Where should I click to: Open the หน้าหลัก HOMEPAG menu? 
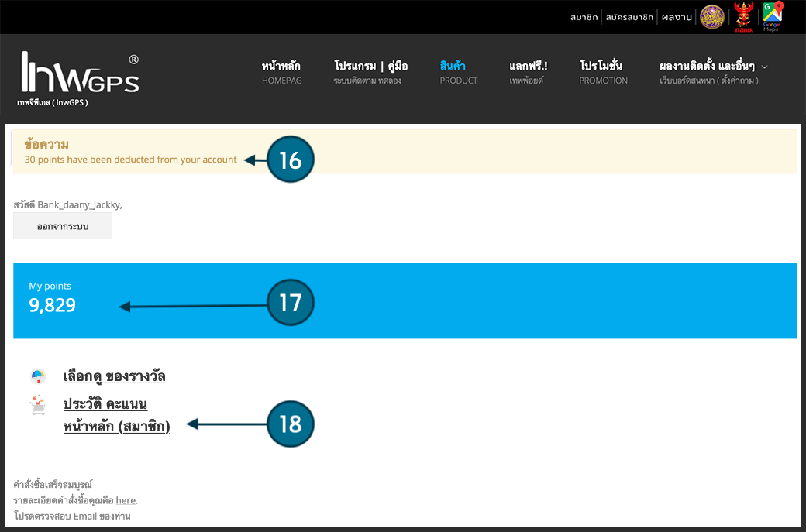[281, 72]
